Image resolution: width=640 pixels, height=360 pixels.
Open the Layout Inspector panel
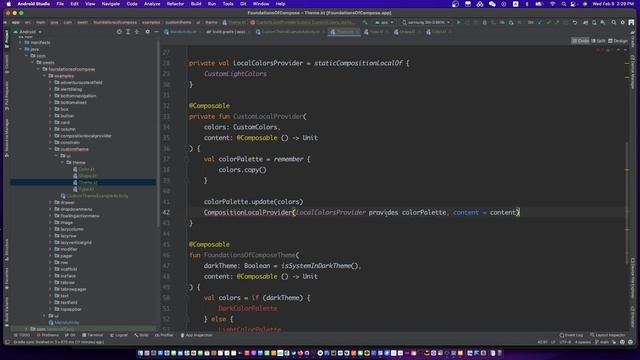click(608, 335)
